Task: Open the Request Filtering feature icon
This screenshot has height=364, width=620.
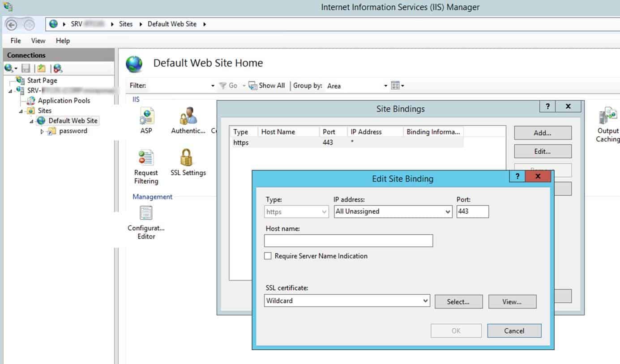Action: tap(146, 158)
